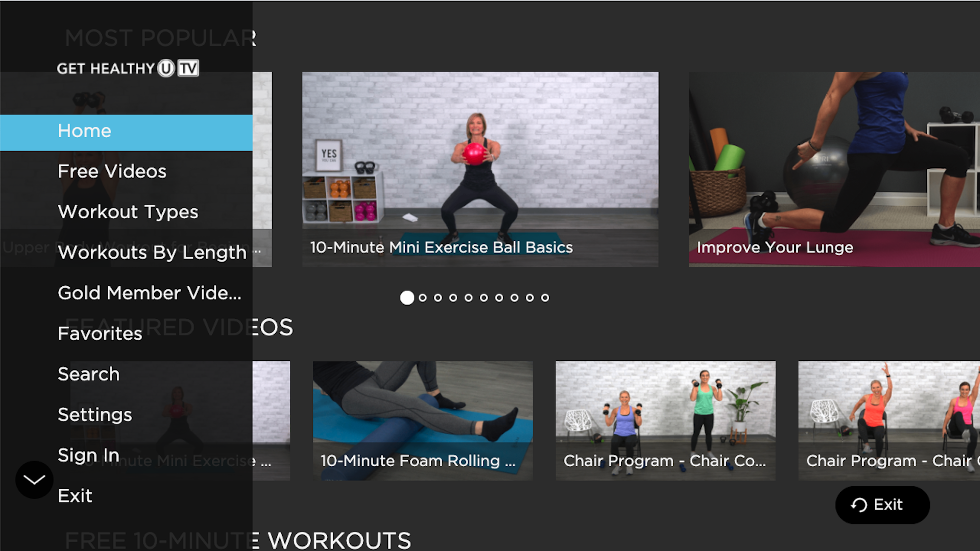Open the Chair Program - Chair Co... workout
This screenshot has width=980, height=551.
[665, 420]
